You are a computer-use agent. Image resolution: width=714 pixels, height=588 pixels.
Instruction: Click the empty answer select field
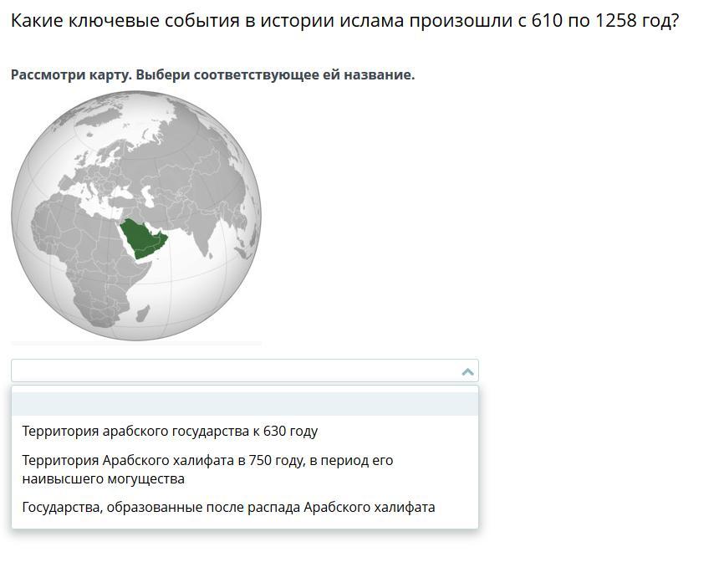pos(244,371)
